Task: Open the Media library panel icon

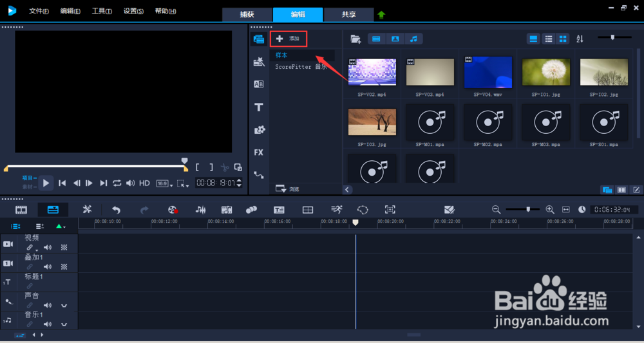Action: 259,39
